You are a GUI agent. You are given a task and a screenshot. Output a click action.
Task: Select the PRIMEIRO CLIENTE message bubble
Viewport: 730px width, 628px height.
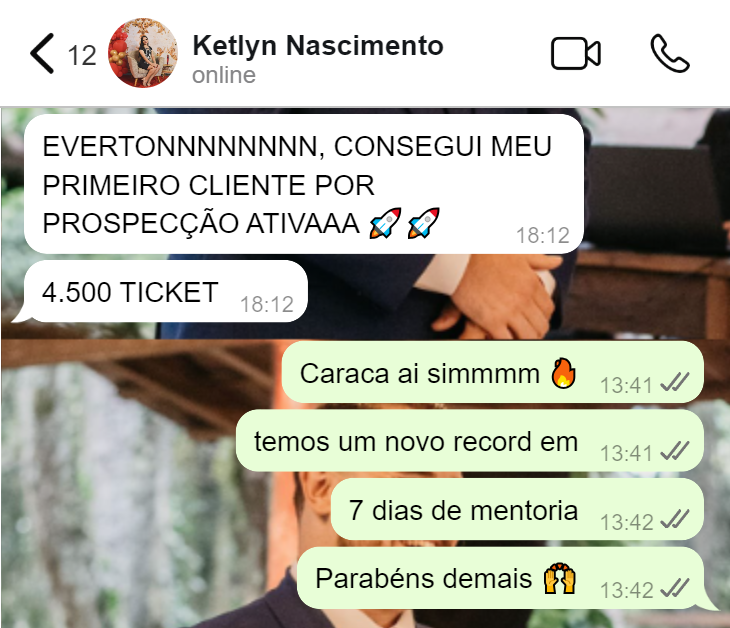tap(304, 184)
